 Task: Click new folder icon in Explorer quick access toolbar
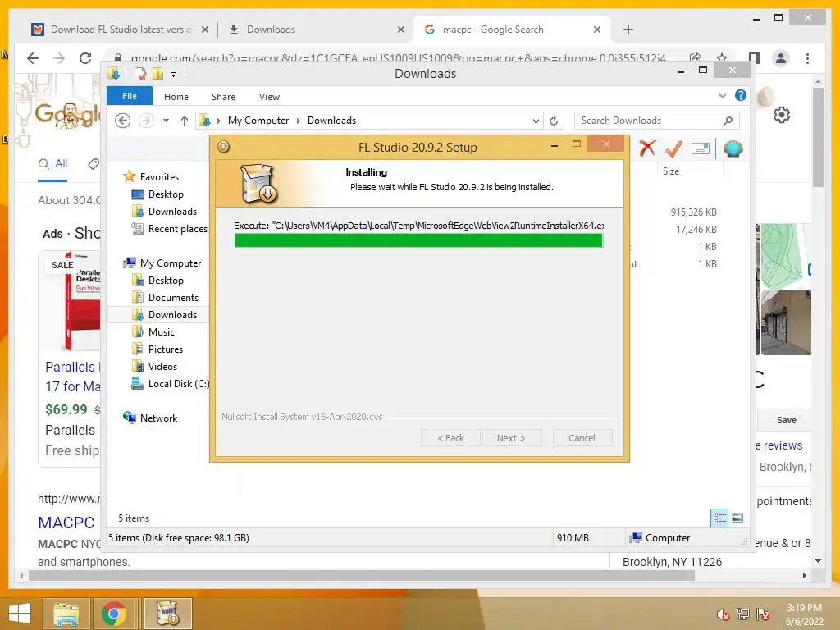coord(157,73)
